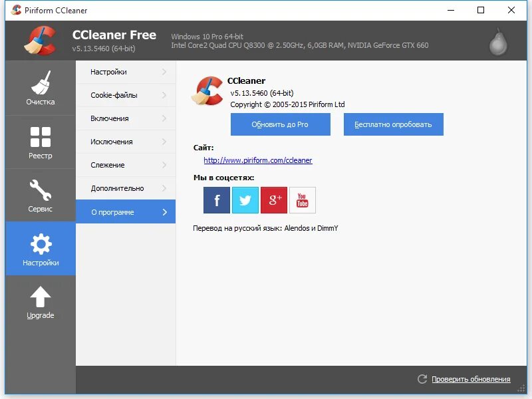Open CCleaner's Google+ page icon

(x=274, y=200)
